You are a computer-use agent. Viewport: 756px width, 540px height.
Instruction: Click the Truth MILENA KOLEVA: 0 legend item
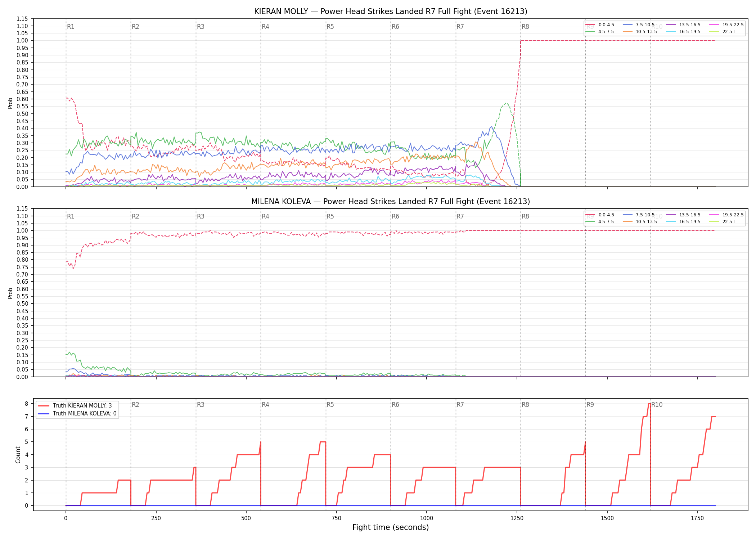coord(77,414)
